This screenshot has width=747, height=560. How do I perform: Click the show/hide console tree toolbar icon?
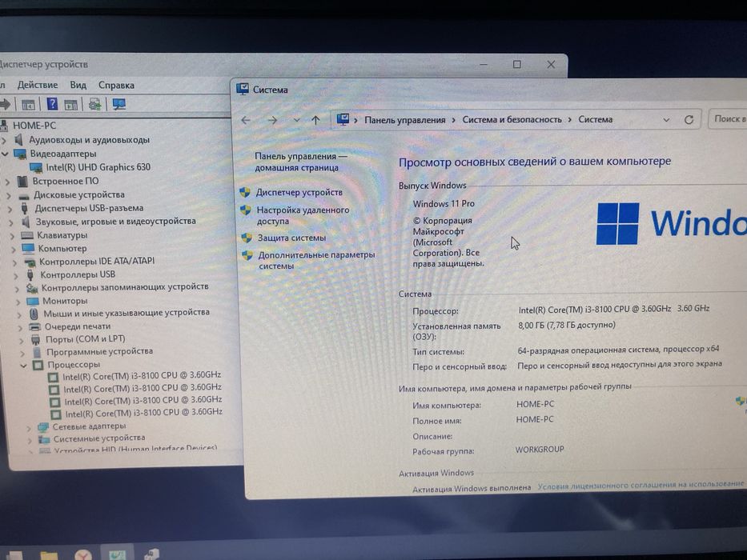coord(28,104)
